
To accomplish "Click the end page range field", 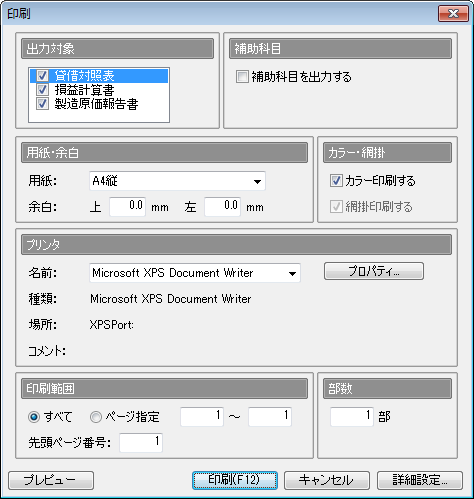I will click(270, 416).
